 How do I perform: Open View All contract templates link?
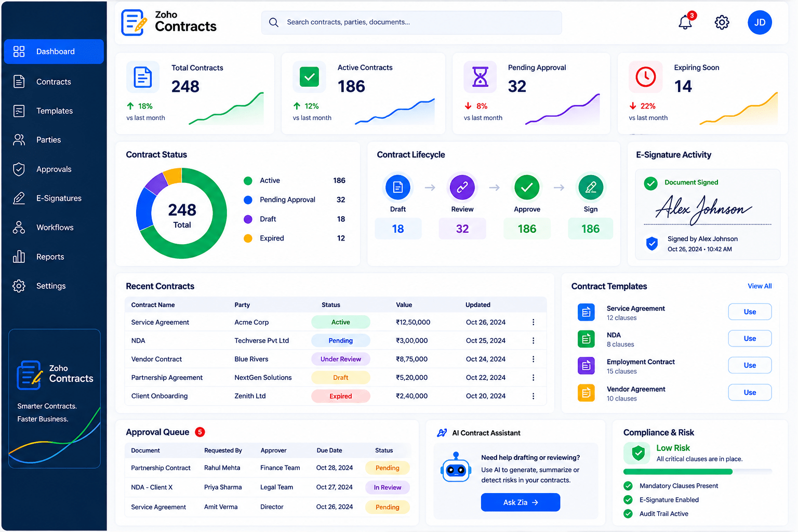tap(760, 286)
